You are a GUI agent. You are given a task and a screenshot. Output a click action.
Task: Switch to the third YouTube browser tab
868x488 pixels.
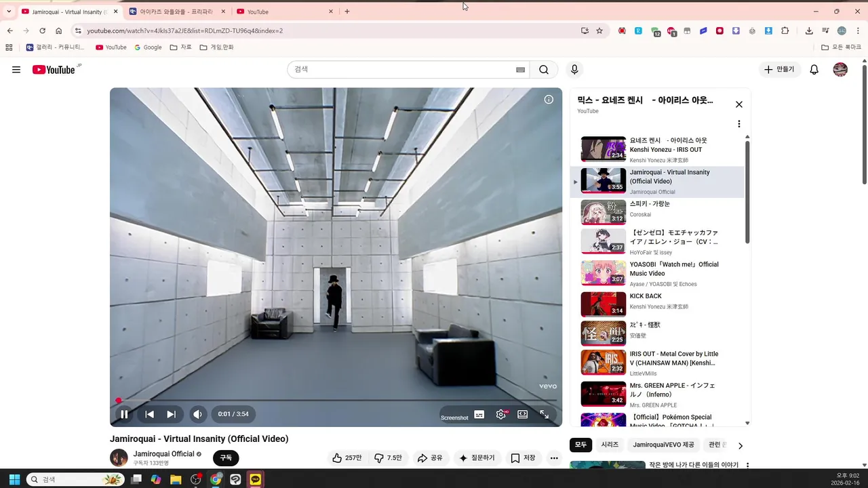(285, 12)
